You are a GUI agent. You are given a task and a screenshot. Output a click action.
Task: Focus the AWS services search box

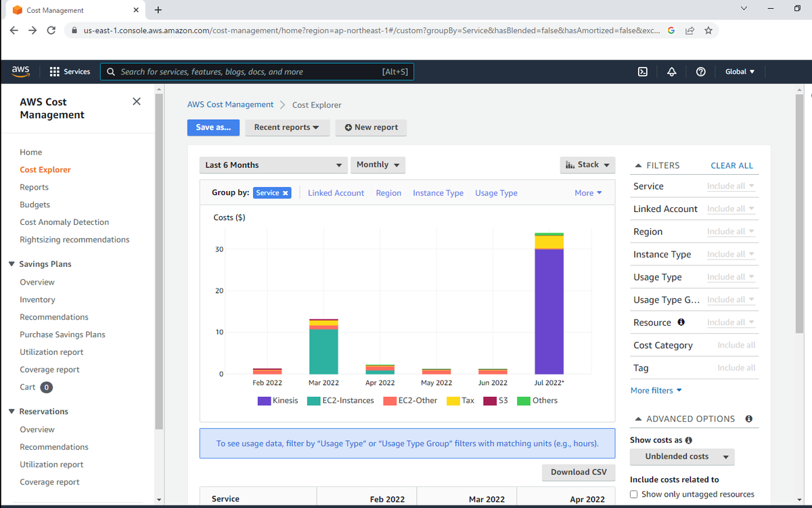click(256, 72)
